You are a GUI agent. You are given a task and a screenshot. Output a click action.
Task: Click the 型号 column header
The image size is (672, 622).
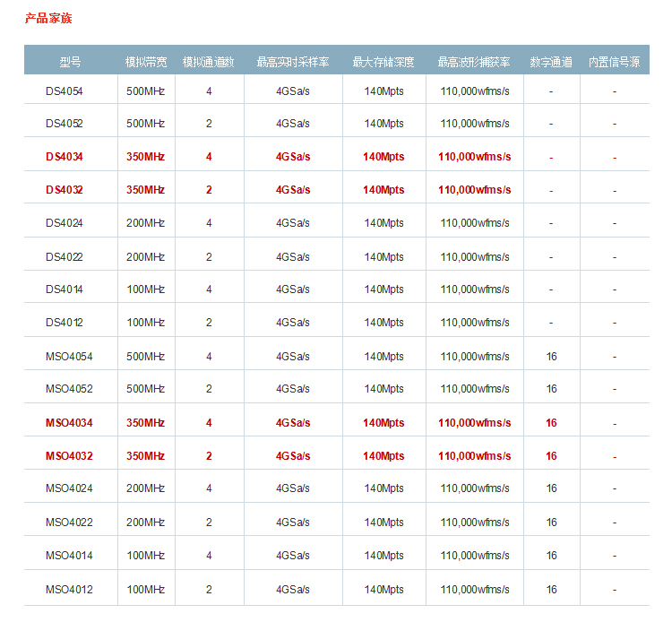pyautogui.click(x=70, y=62)
